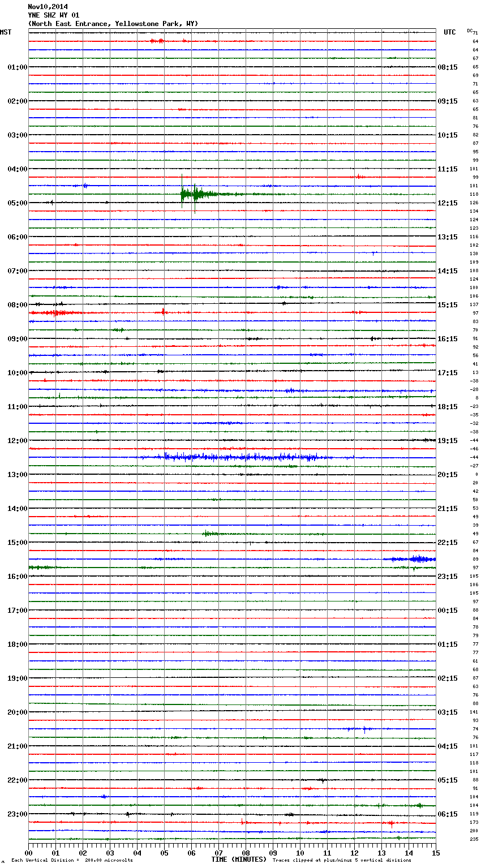This screenshot has height=868, width=481.
Task: Select the 02:00 MST time label
Action: click(x=18, y=101)
